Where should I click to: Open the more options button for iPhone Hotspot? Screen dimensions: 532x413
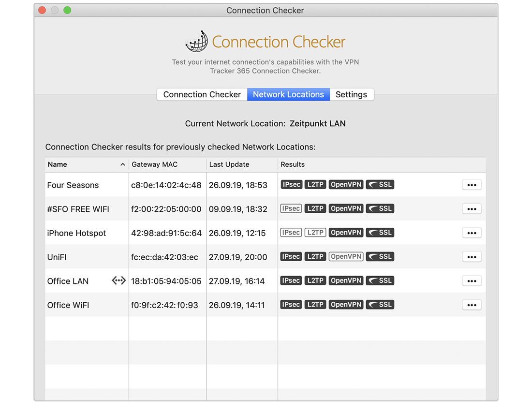tap(472, 233)
